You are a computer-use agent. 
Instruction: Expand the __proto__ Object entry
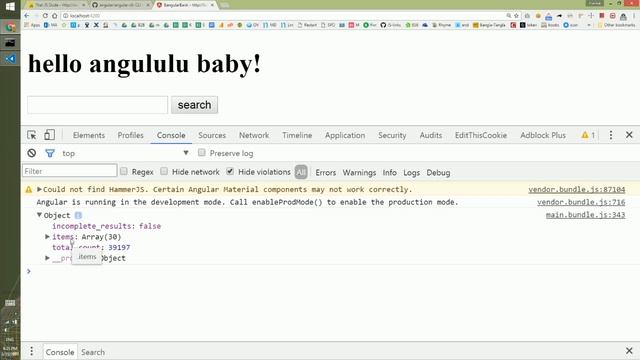(47, 258)
